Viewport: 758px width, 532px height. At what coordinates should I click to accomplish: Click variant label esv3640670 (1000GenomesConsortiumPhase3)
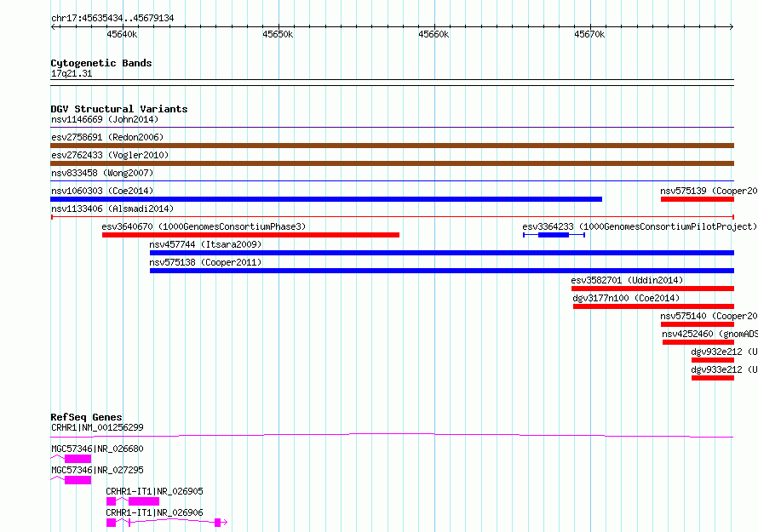click(x=204, y=226)
